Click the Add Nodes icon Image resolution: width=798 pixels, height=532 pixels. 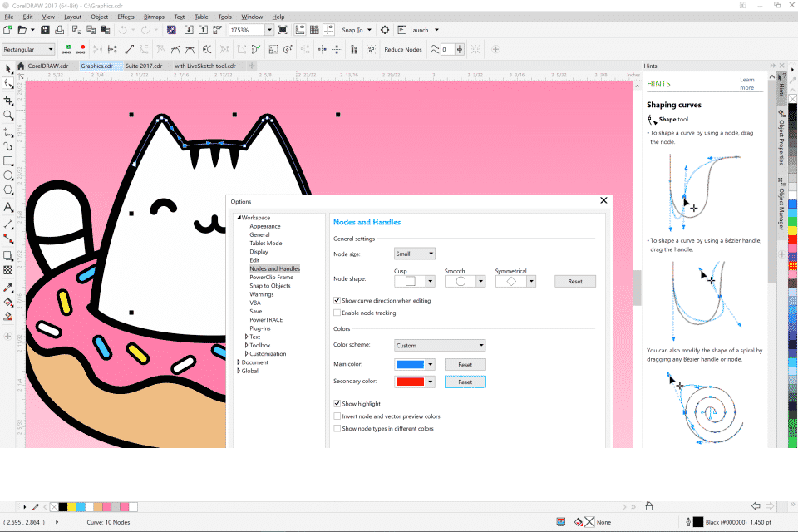(x=66, y=49)
